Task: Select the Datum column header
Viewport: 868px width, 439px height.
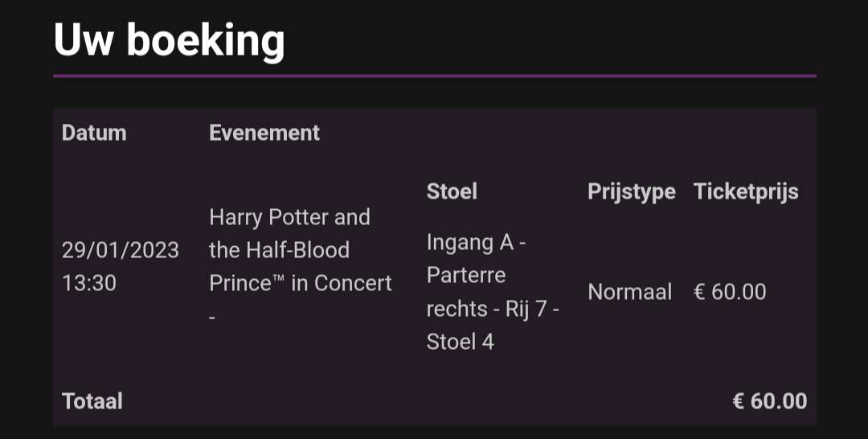Action: (94, 133)
